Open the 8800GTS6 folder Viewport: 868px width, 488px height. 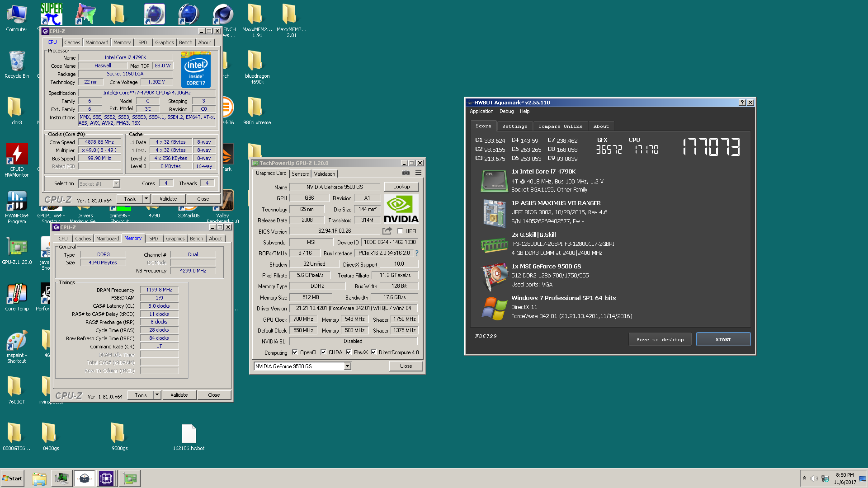[x=17, y=436]
